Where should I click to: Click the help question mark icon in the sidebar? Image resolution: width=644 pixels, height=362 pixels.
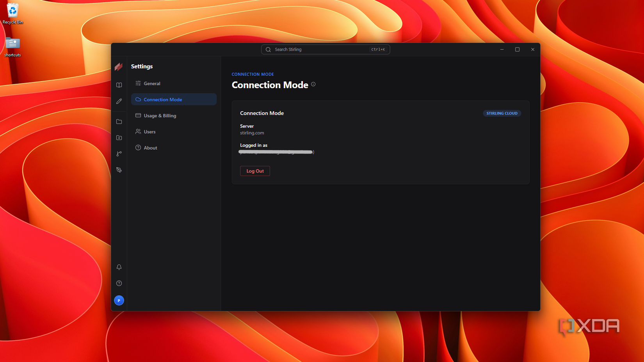(x=119, y=283)
